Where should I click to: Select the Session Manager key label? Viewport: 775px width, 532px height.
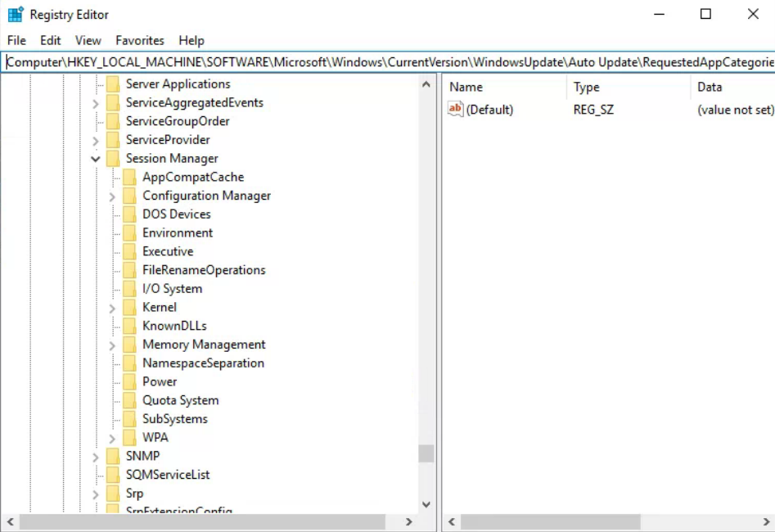(172, 159)
